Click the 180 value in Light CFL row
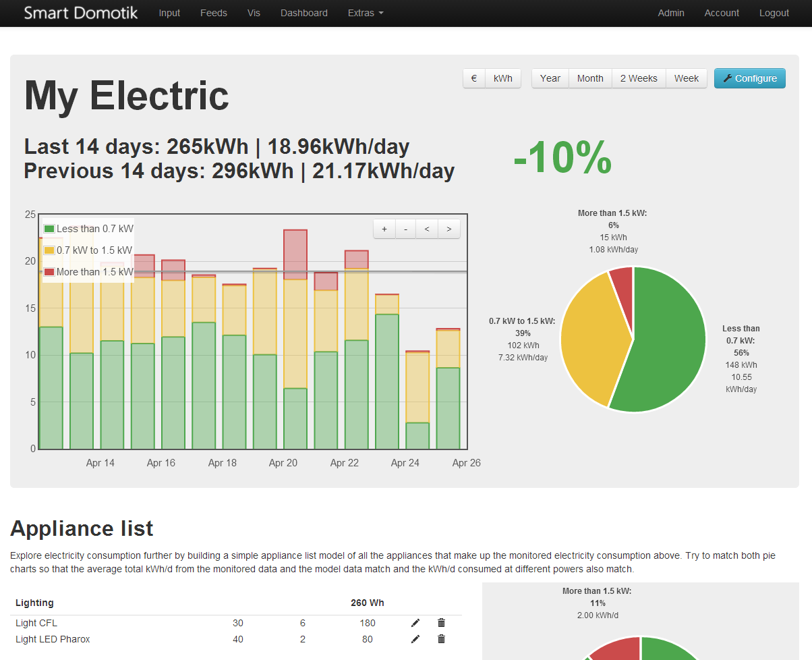This screenshot has height=660, width=812. pyautogui.click(x=368, y=623)
